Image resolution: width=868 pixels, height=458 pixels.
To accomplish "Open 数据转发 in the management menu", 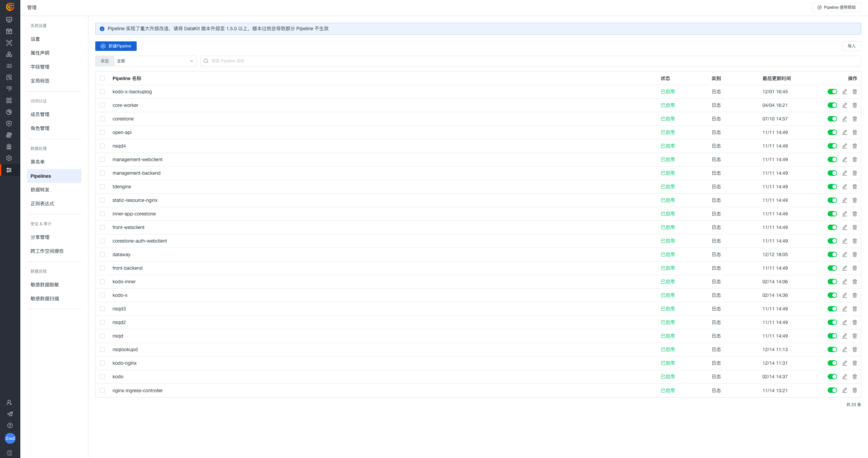I will point(40,190).
